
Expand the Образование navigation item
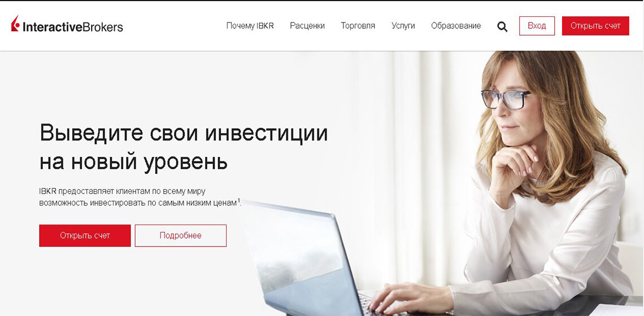456,26
